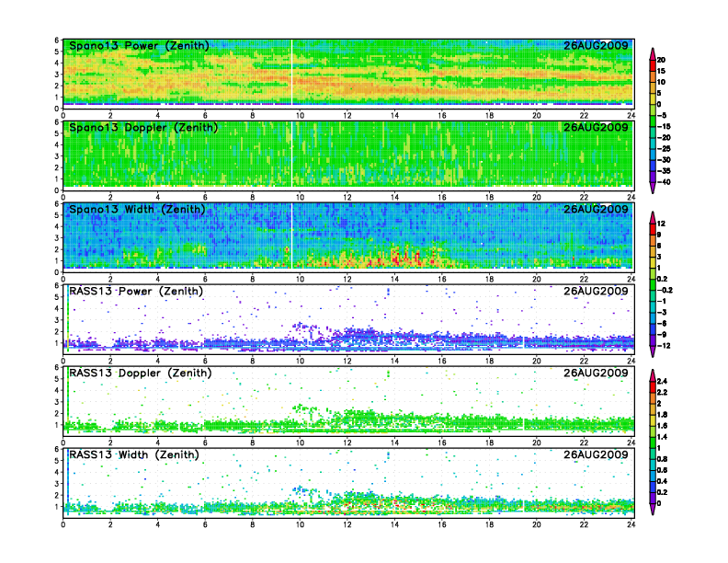Click the 15 label on the top colorbar
The image size is (728, 563).
[x=661, y=71]
